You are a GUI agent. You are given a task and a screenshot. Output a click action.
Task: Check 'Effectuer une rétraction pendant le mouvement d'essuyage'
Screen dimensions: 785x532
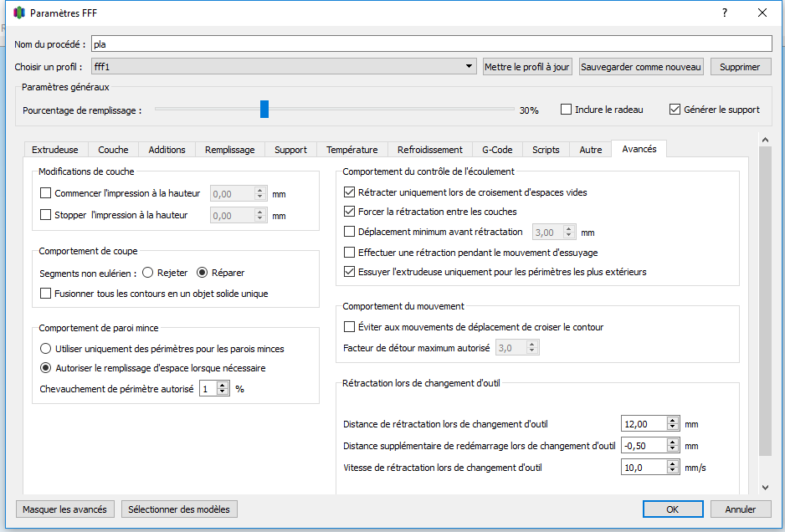349,253
